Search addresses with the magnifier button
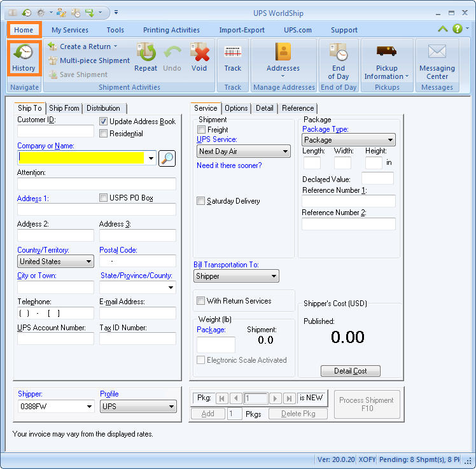The width and height of the screenshot is (476, 469). click(x=167, y=158)
